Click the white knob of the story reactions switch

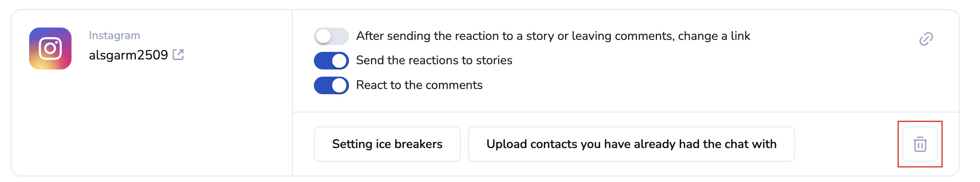tap(339, 61)
